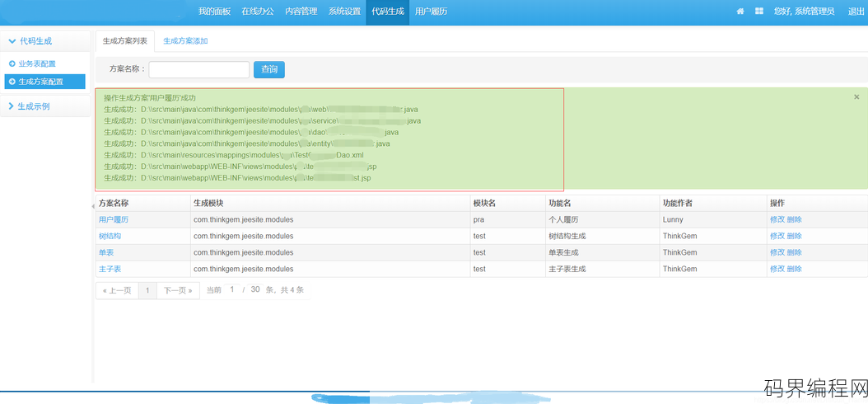Screen dimensions: 868x404
Task: Click the home icon in top bar
Action: 740,11
